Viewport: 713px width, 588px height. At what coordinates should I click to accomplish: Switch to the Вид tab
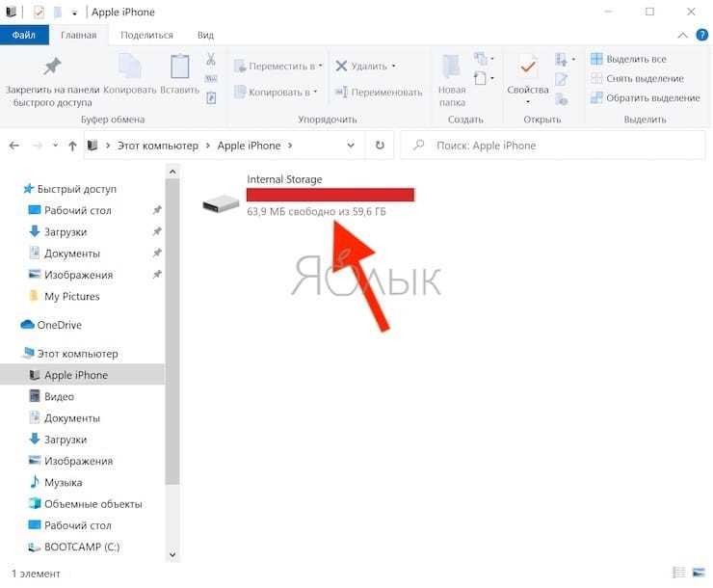coord(205,35)
